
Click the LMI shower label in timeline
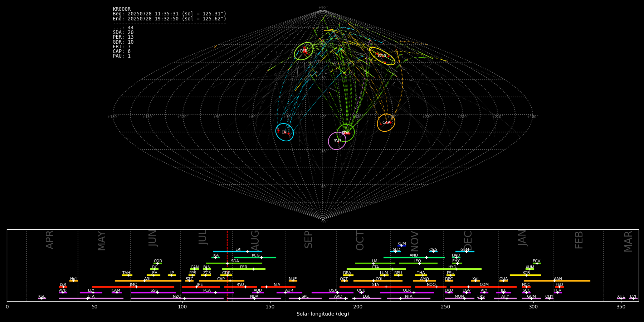(375, 261)
